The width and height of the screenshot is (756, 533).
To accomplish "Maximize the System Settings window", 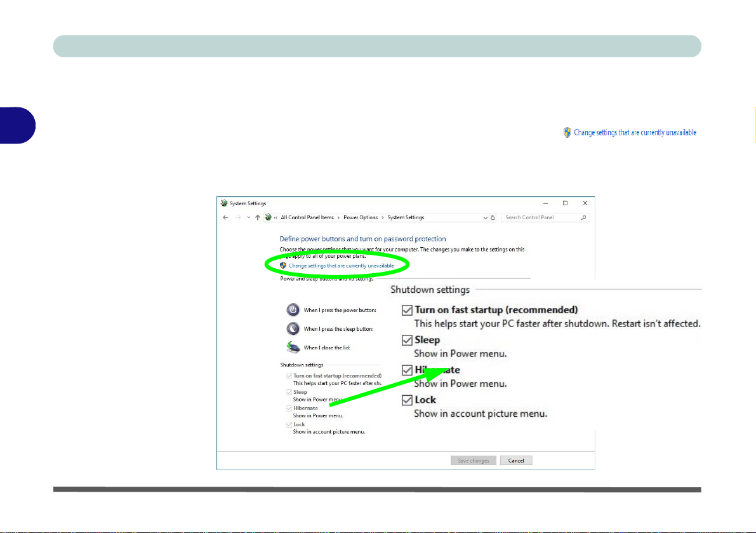I will tap(565, 203).
